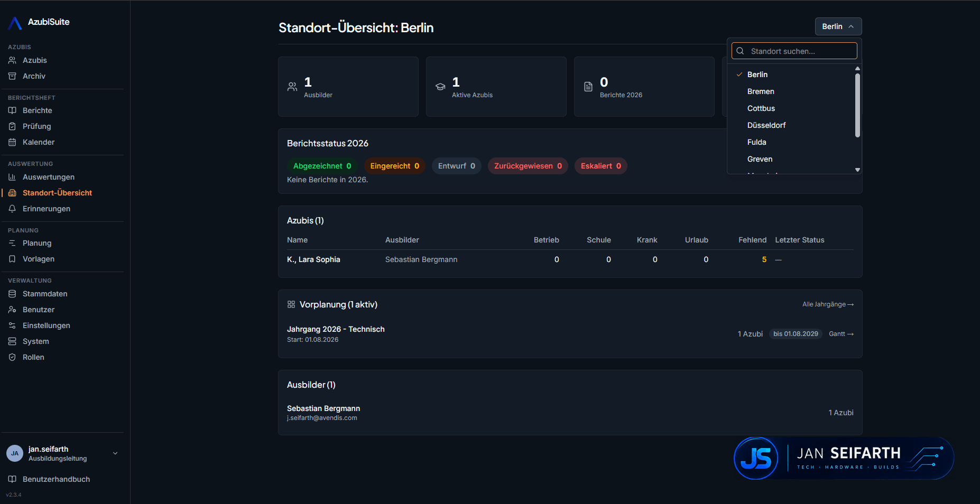980x504 pixels.
Task: Choose Fulda from the location list
Action: 791,142
